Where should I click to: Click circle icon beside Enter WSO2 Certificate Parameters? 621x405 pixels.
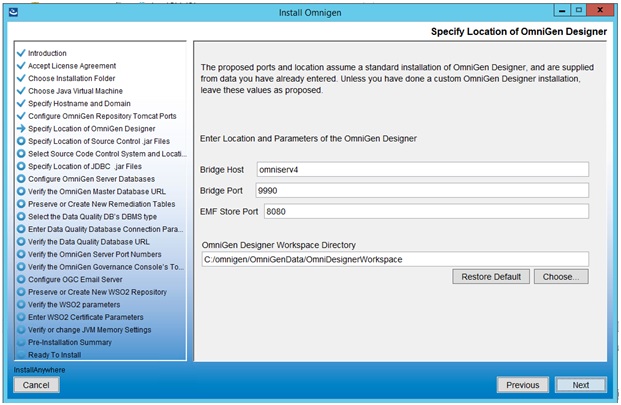click(x=21, y=317)
